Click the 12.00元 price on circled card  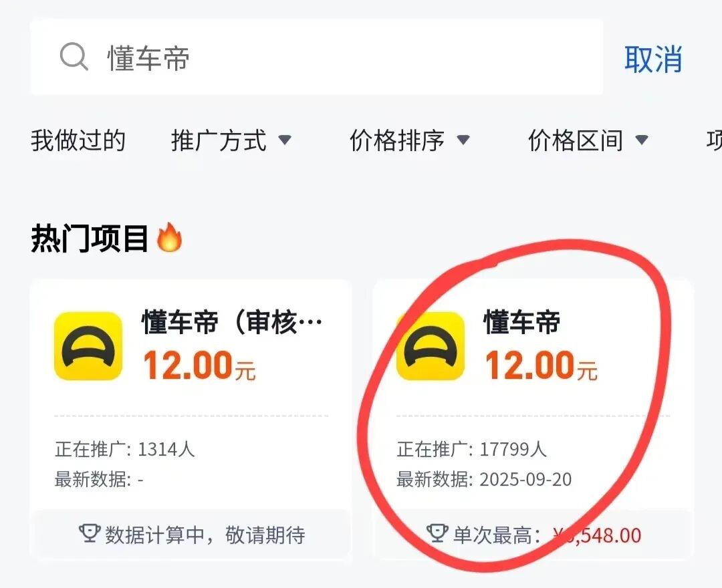tap(541, 366)
